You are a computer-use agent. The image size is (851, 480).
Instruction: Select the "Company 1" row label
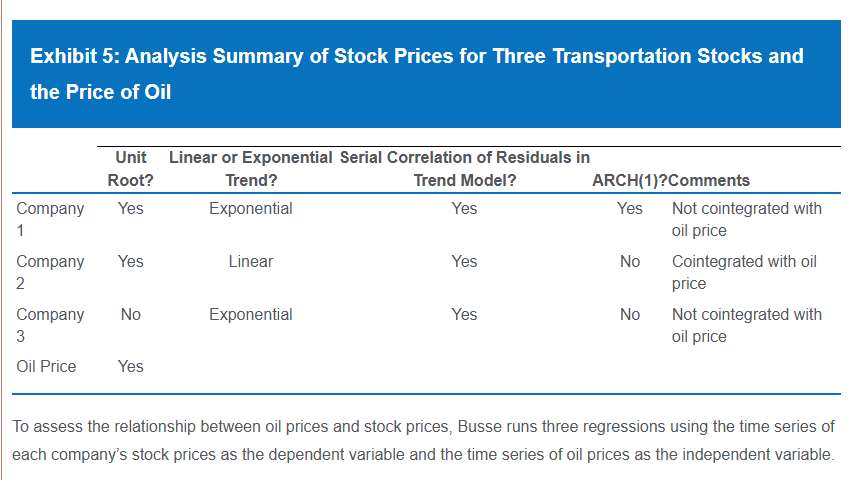point(50,219)
